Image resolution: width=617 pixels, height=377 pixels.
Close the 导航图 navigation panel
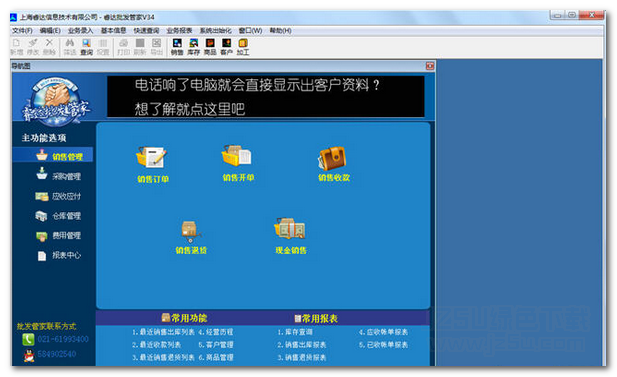click(x=430, y=66)
